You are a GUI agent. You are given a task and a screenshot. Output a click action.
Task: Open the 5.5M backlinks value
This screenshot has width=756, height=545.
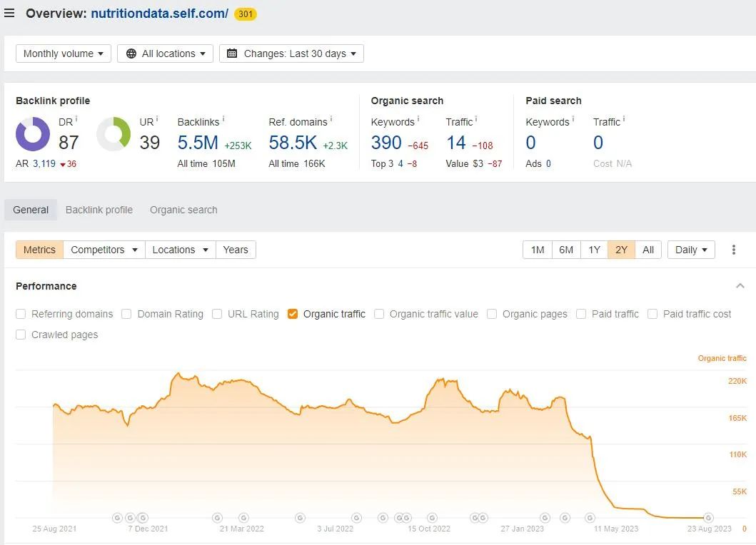coord(198,143)
